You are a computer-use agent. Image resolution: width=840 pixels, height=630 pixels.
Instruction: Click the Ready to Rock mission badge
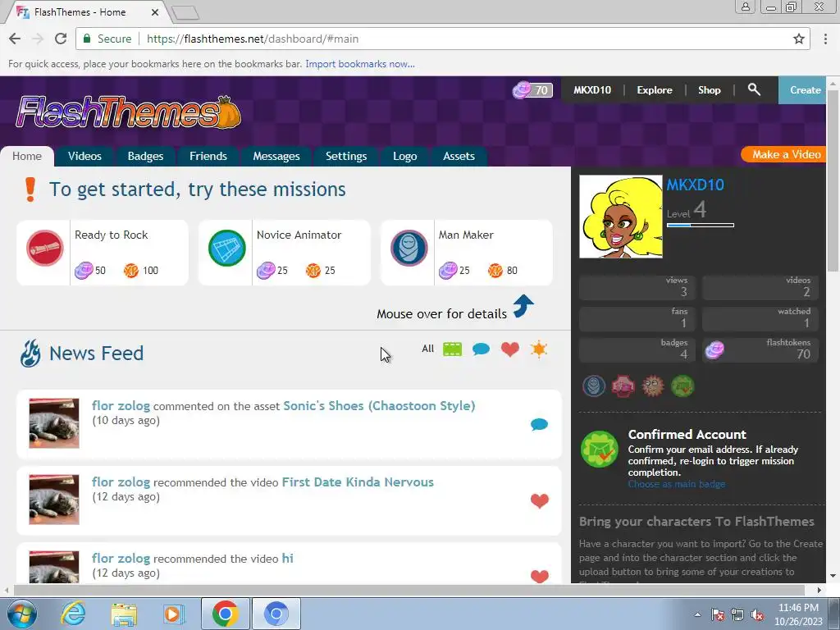pyautogui.click(x=45, y=248)
